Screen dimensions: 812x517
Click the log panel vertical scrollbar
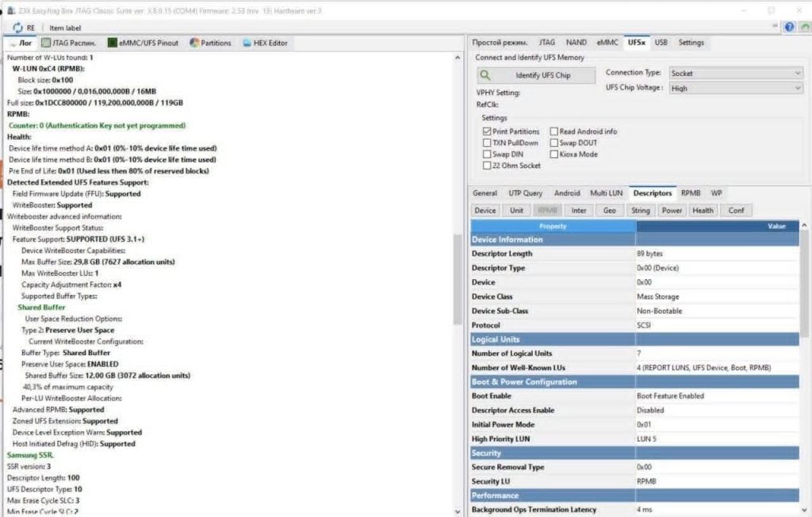[x=457, y=278]
